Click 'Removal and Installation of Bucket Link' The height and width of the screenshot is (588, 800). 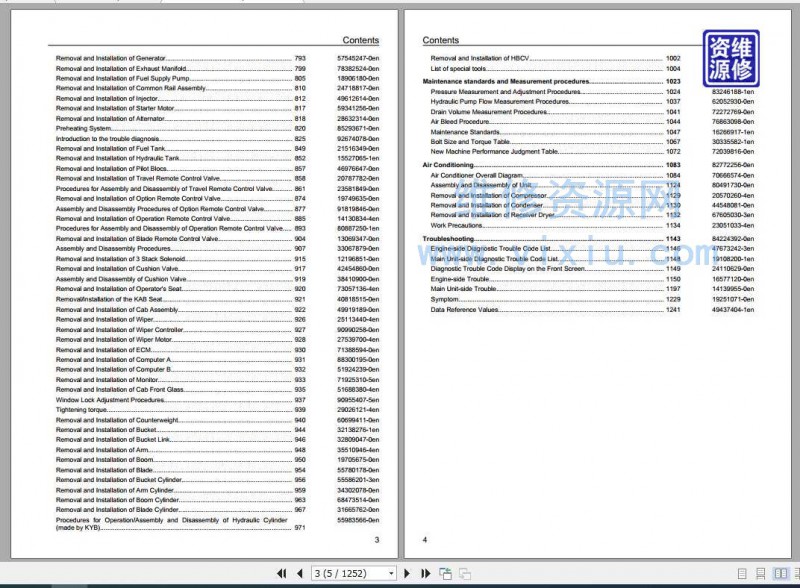tap(113, 439)
